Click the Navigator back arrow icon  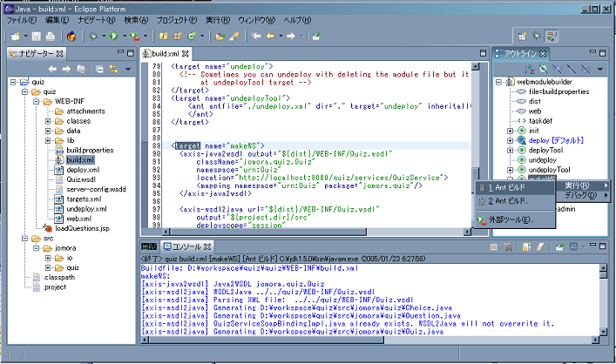51,68
